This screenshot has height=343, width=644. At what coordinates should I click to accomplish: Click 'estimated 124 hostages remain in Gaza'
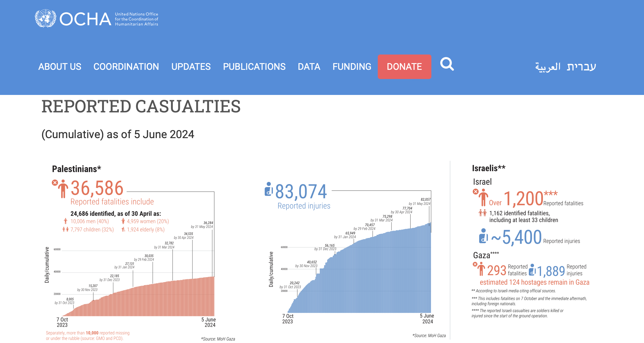(x=535, y=282)
